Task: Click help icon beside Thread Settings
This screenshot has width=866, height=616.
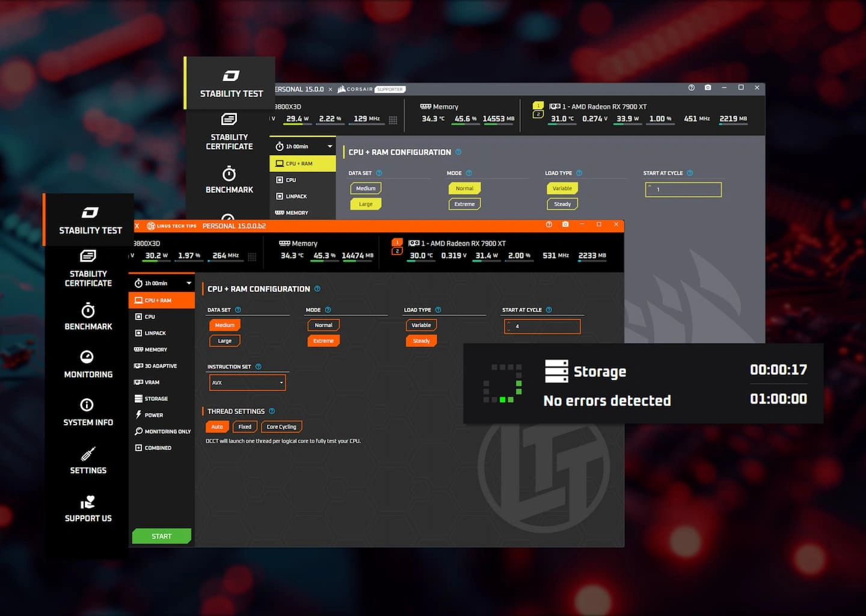Action: click(272, 411)
